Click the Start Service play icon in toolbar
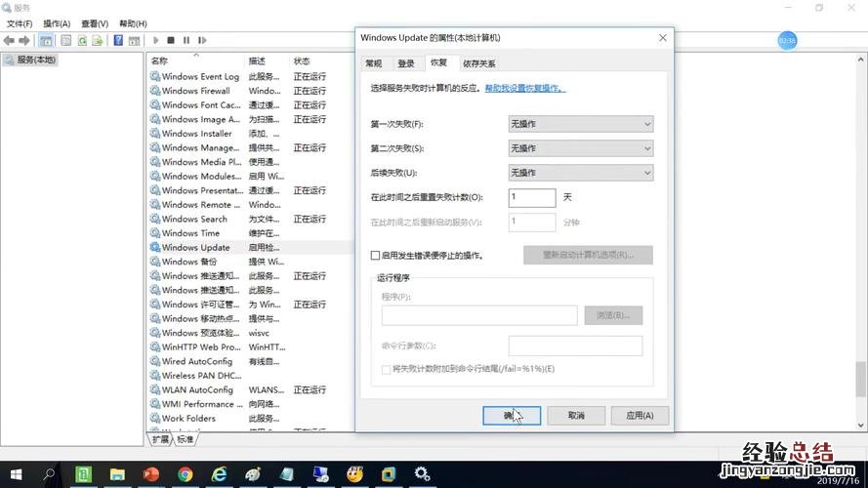868x488 pixels. click(x=155, y=40)
